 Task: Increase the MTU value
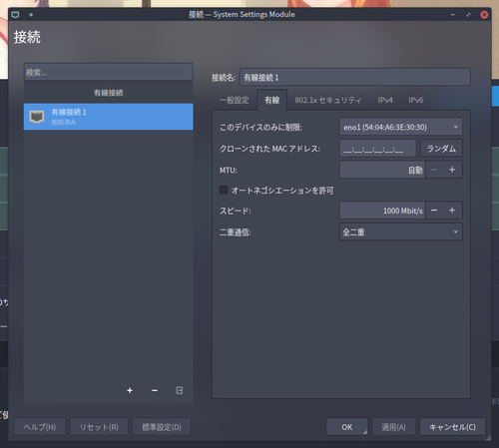[x=452, y=170]
